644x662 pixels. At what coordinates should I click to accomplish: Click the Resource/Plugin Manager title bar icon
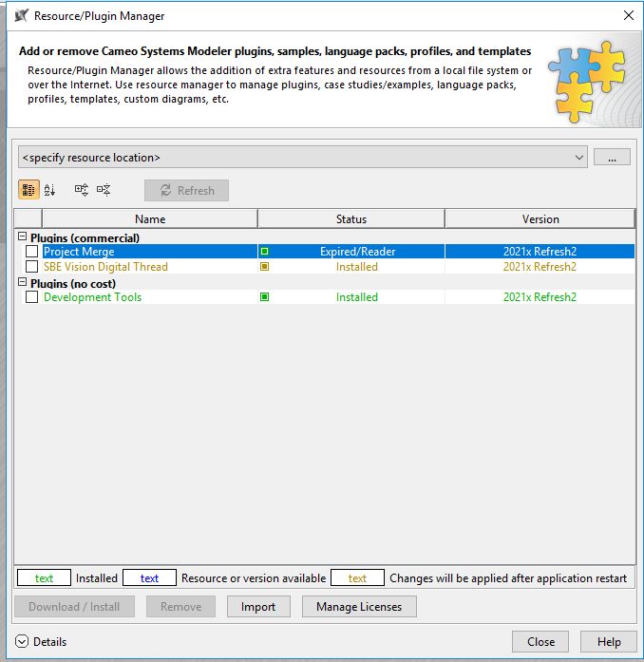(x=22, y=15)
